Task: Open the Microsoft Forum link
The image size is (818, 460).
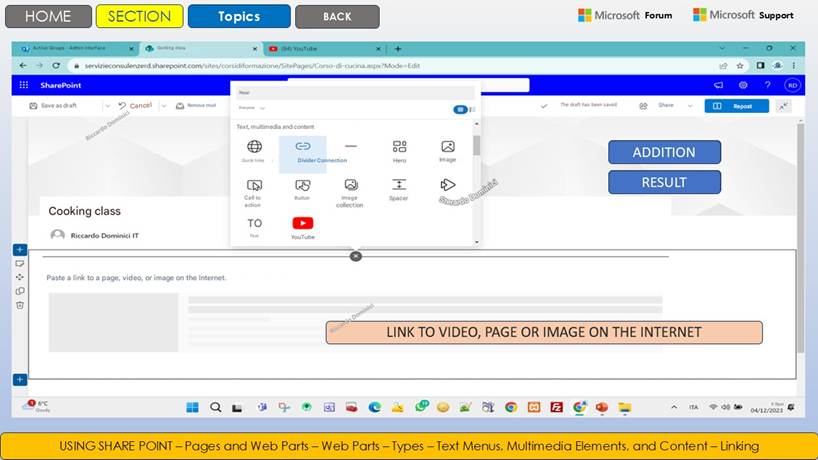Action: (625, 15)
